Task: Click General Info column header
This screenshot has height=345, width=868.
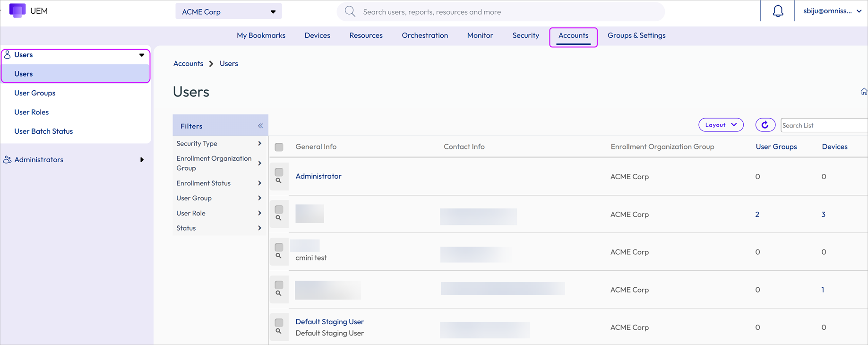Action: [x=316, y=147]
